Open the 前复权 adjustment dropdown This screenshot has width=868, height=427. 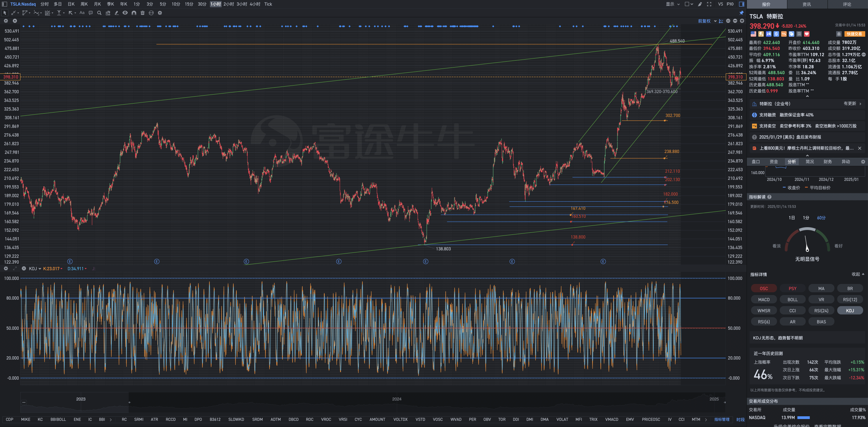[707, 21]
